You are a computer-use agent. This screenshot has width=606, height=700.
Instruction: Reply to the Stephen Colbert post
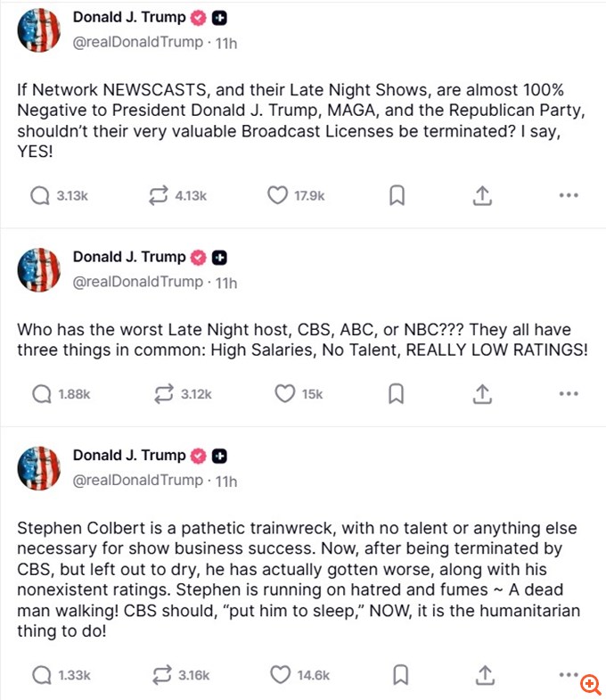[x=40, y=675]
